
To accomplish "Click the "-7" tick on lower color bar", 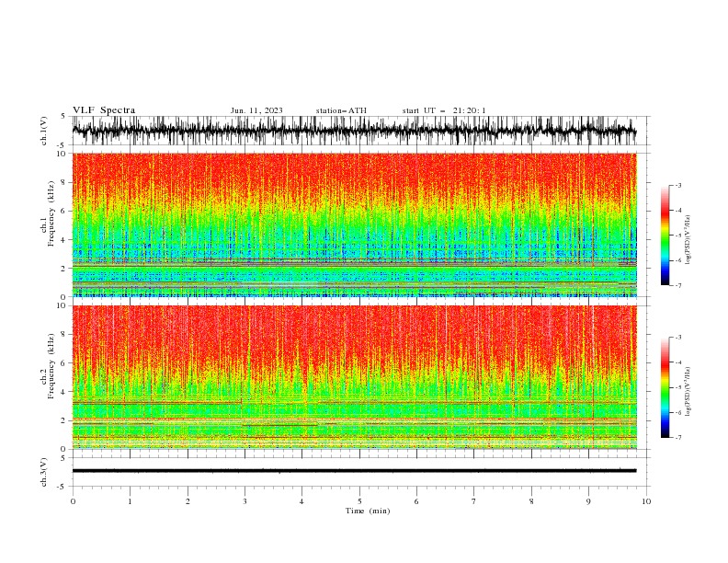I will tap(678, 438).
